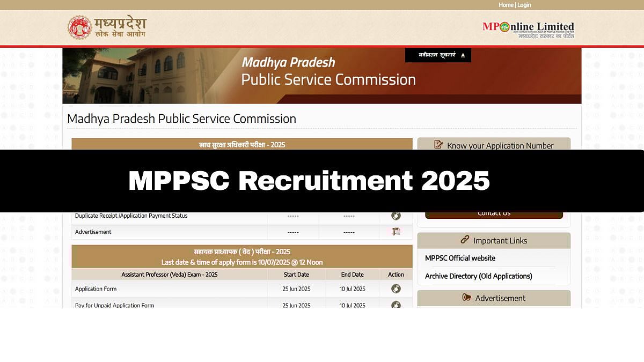Go to Home in the top bar
Image resolution: width=644 pixels, height=362 pixels.
click(506, 5)
